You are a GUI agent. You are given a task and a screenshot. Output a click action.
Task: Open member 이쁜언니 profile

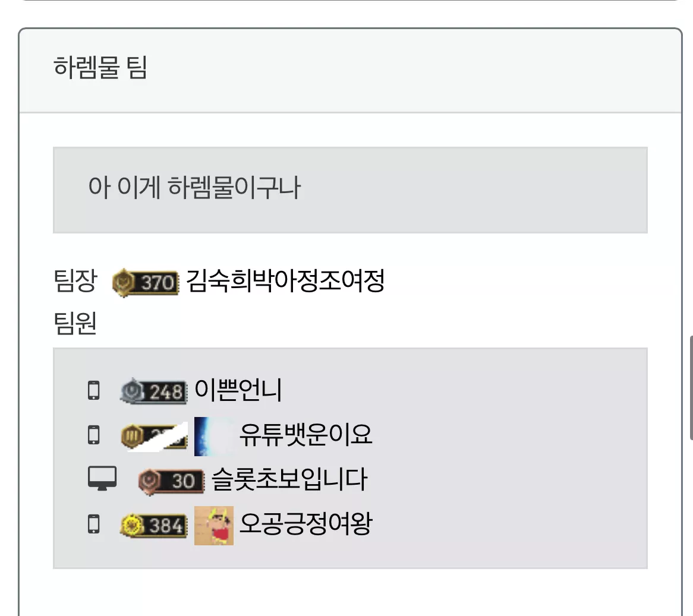(x=238, y=390)
